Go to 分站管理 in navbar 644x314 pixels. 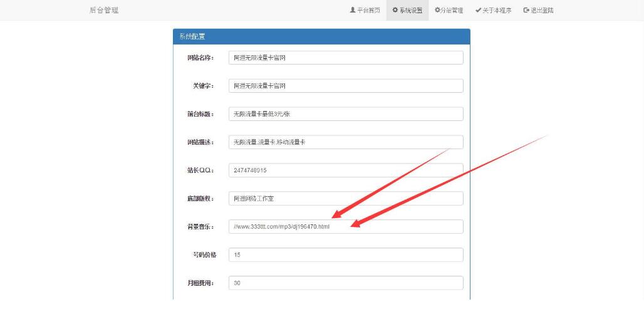[x=449, y=10]
